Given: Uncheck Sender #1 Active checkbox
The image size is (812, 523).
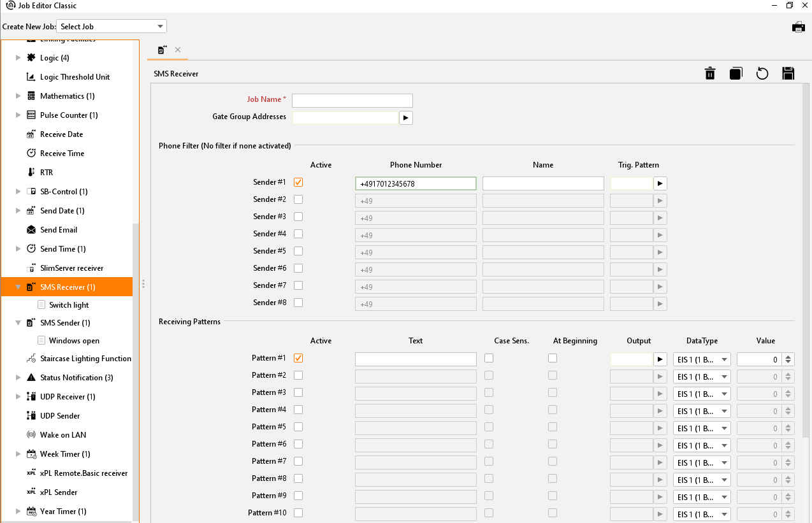Looking at the screenshot, I should pos(298,182).
